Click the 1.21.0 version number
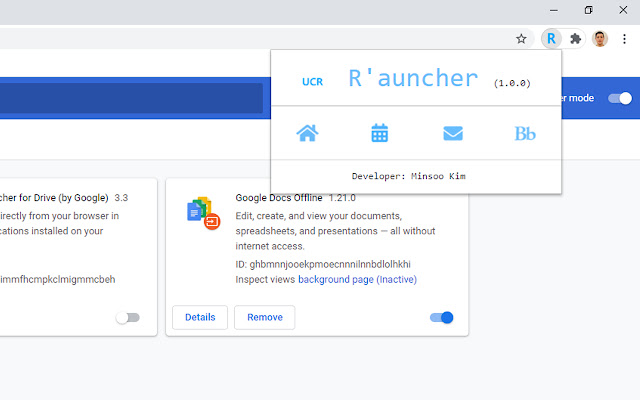Image resolution: width=640 pixels, height=400 pixels. pos(342,198)
